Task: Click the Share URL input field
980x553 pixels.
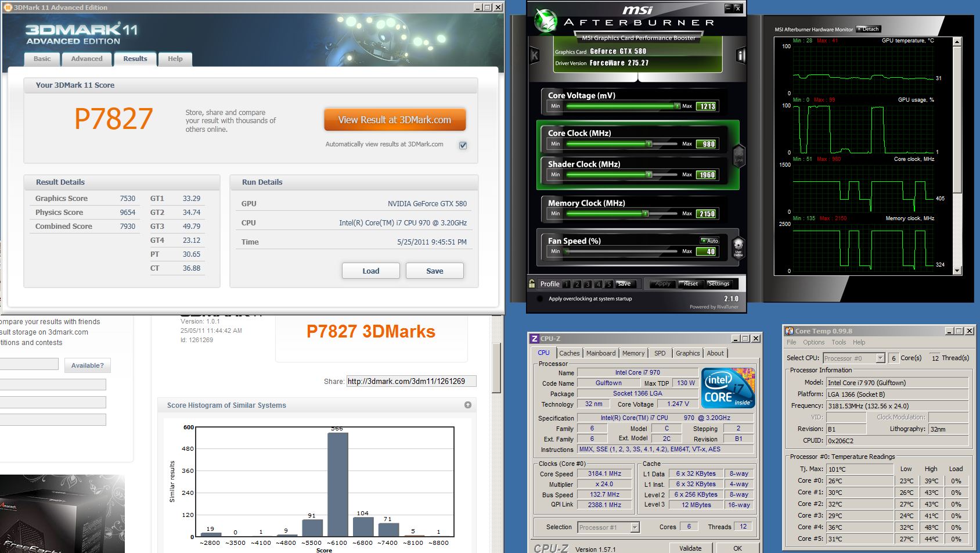Action: coord(411,381)
